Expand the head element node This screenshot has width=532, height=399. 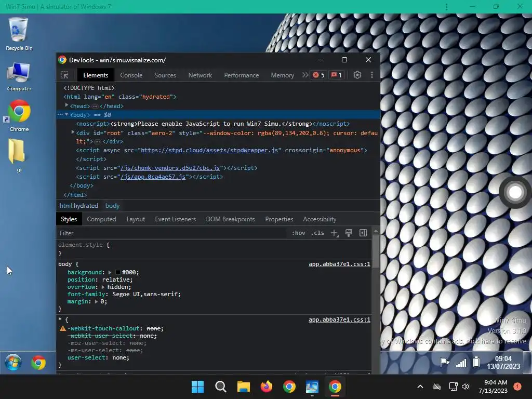(x=66, y=105)
